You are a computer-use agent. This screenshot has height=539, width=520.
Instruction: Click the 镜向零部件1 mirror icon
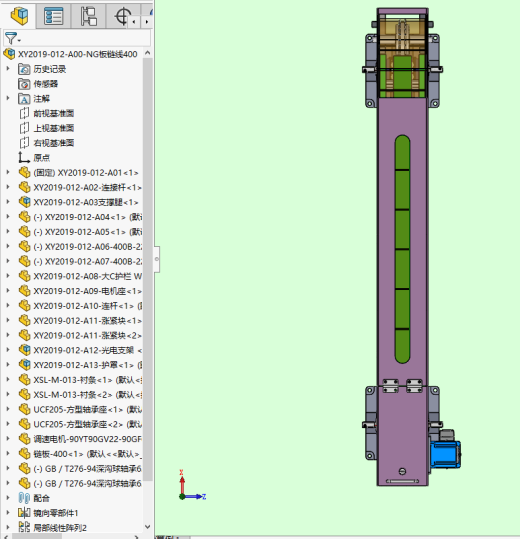click(24, 513)
